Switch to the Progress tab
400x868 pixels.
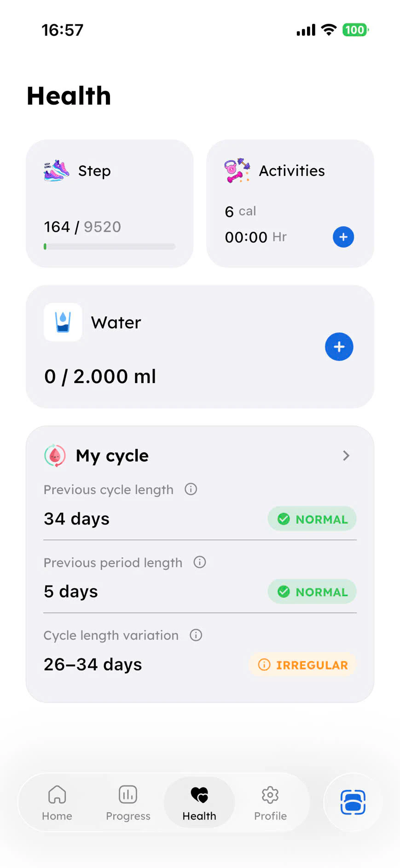(128, 803)
